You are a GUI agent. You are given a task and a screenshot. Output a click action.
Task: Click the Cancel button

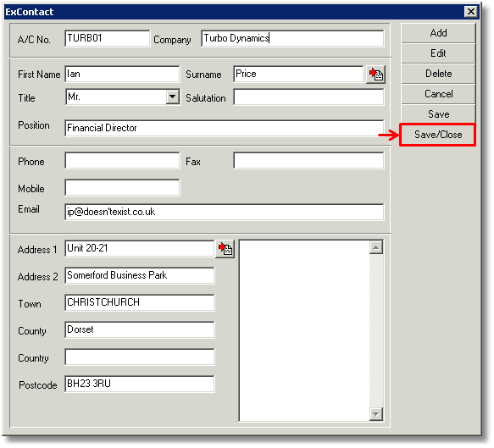(x=438, y=94)
